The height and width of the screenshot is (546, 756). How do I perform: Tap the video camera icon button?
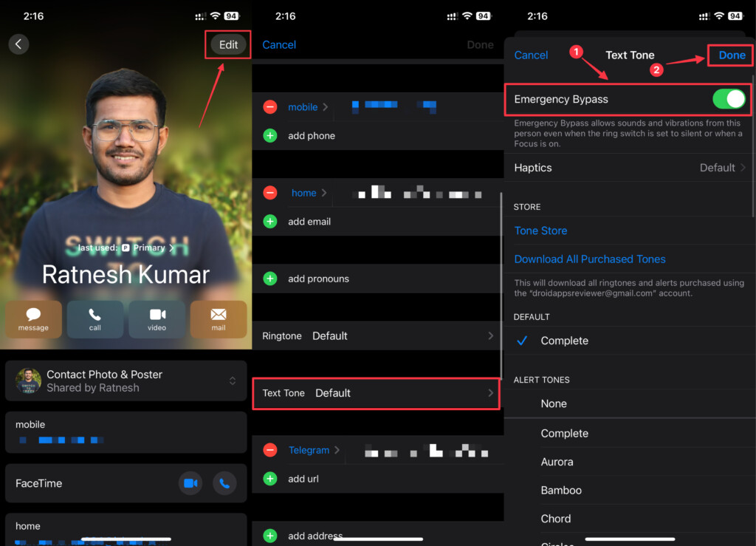pyautogui.click(x=157, y=319)
